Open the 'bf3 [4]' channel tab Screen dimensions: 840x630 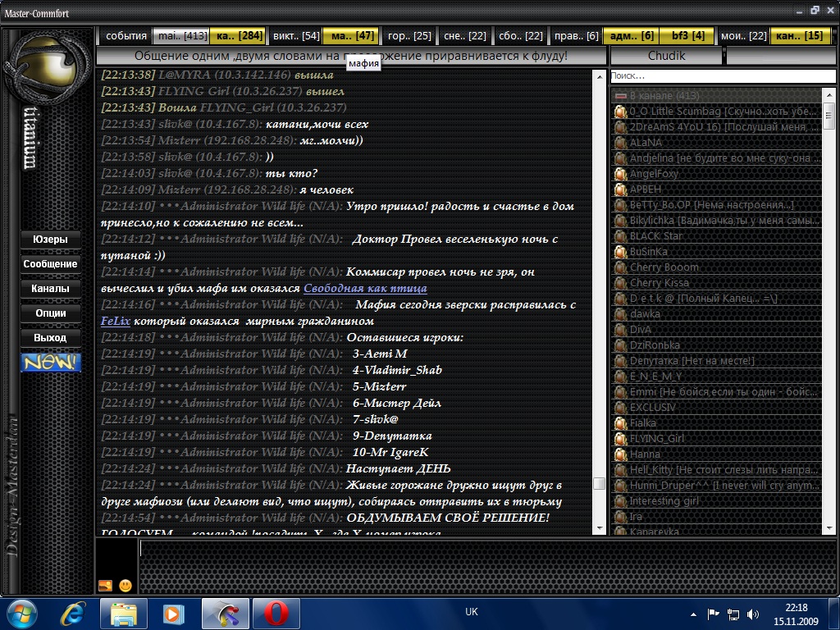pos(687,36)
